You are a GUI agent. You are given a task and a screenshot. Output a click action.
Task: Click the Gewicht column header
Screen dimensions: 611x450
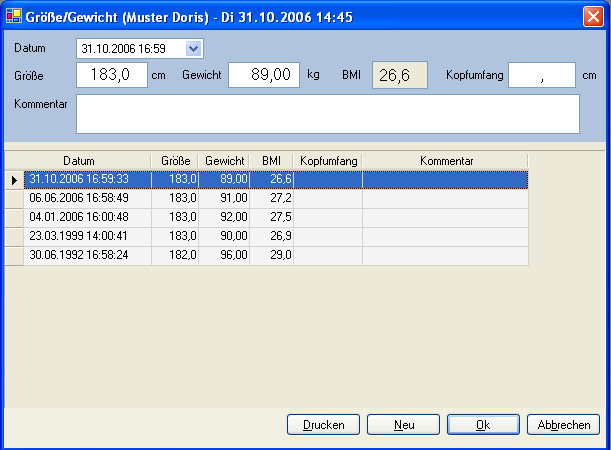point(224,160)
